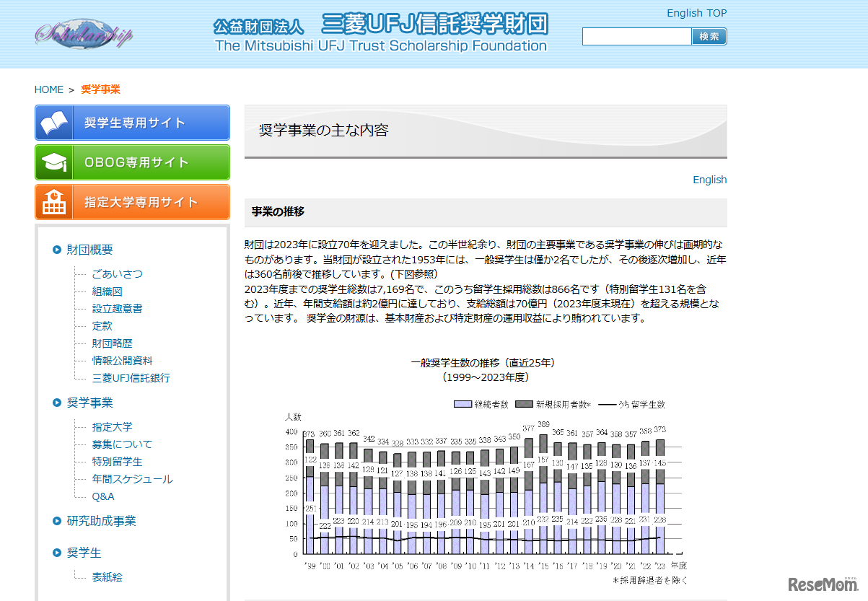
Task: Click the bullet icon beside 奨学生 section
Action: 57,553
